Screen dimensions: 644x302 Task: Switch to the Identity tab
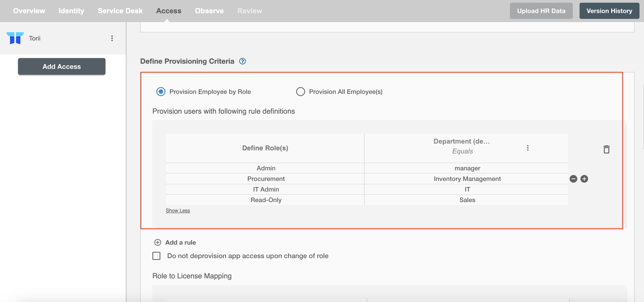(71, 10)
